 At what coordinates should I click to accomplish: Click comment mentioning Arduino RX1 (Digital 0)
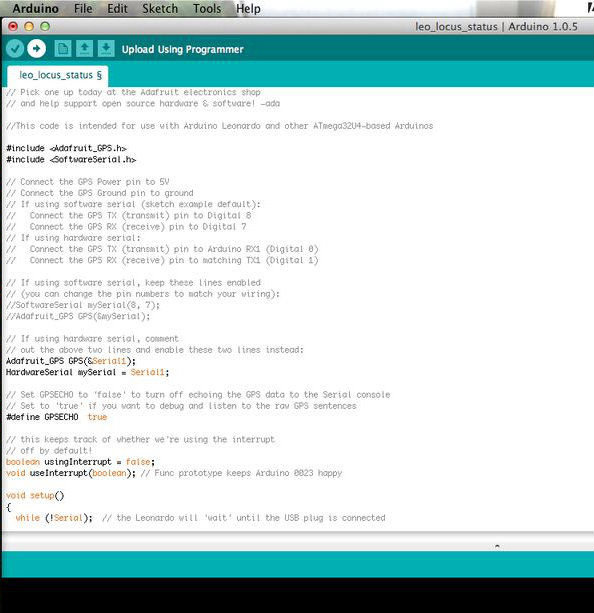162,249
